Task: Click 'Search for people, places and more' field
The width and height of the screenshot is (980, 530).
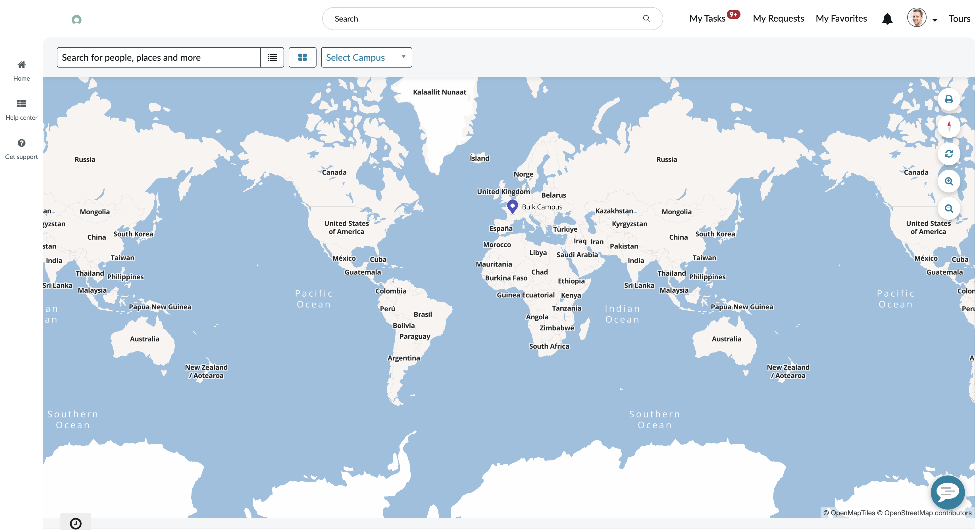Action: [x=159, y=57]
